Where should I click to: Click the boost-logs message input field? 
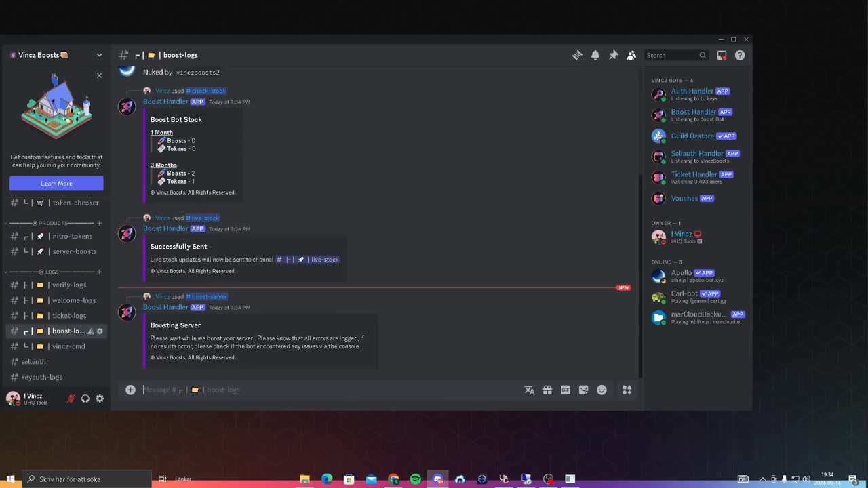305,390
